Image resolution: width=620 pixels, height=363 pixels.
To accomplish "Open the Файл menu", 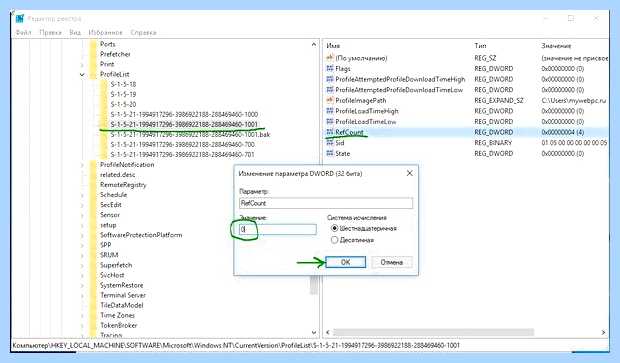I will pyautogui.click(x=23, y=32).
